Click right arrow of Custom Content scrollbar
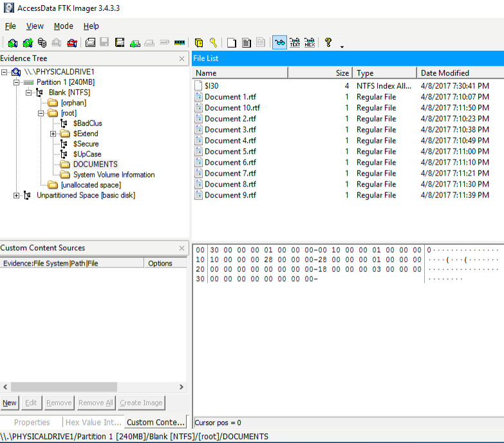 [181, 387]
